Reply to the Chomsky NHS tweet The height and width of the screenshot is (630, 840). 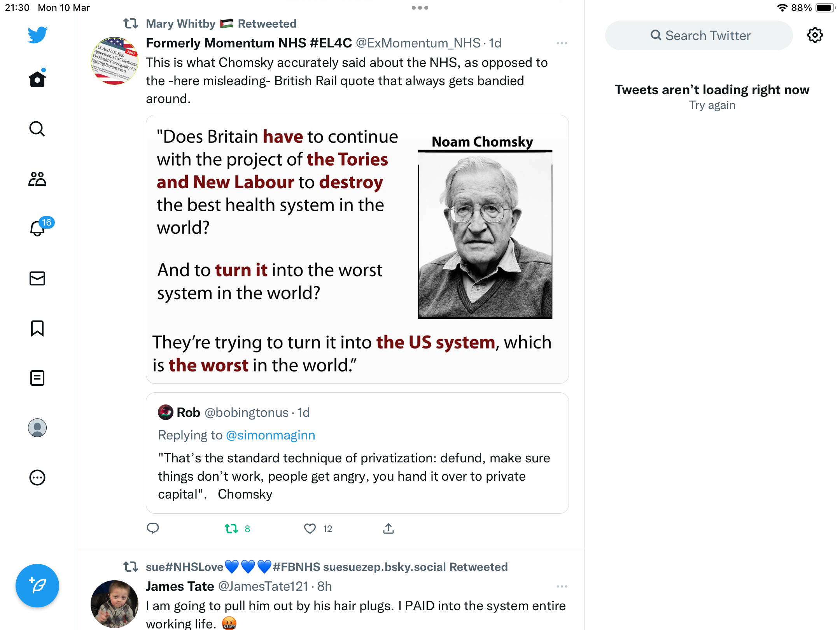(153, 528)
